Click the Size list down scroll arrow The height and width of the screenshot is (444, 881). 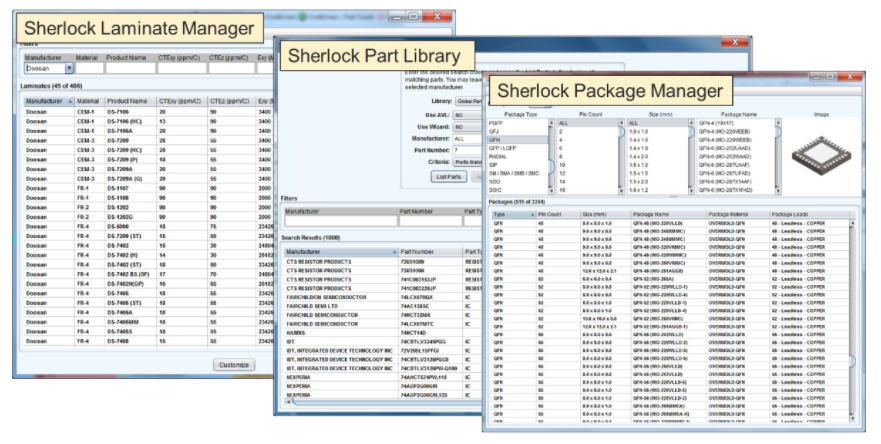(x=692, y=191)
